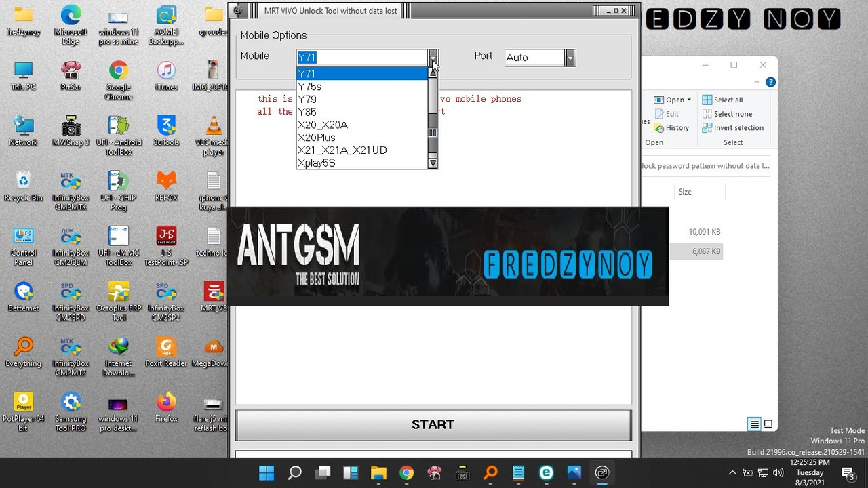Pick Y85 in the Mobile dropdown list

362,112
